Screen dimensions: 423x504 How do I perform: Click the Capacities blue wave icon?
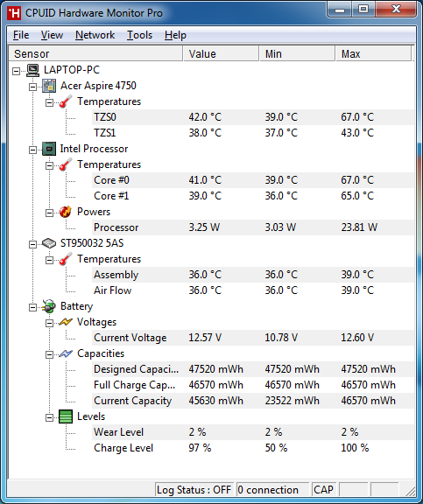66,353
